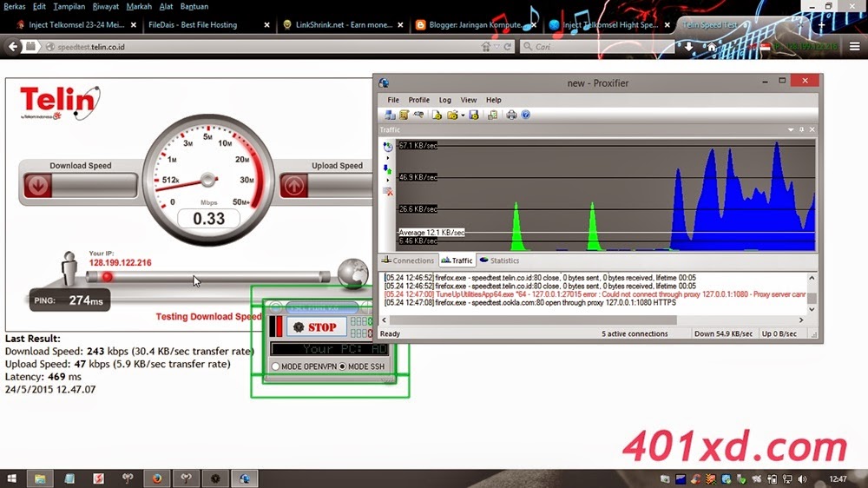Click the Name Resolution icon in Proxifier toolbar

point(418,115)
